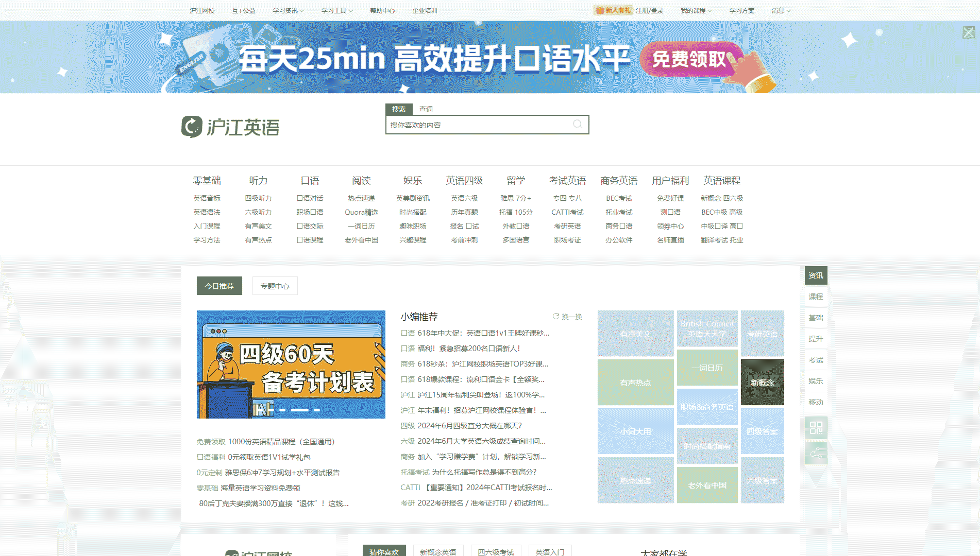Viewport: 980px width, 556px height.
Task: Open the 四级答案 tile
Action: 763,431
